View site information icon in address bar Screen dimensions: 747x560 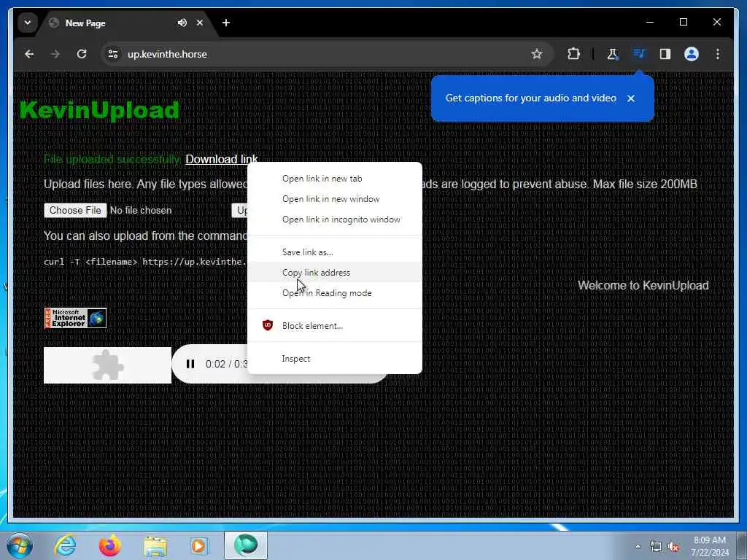point(113,54)
